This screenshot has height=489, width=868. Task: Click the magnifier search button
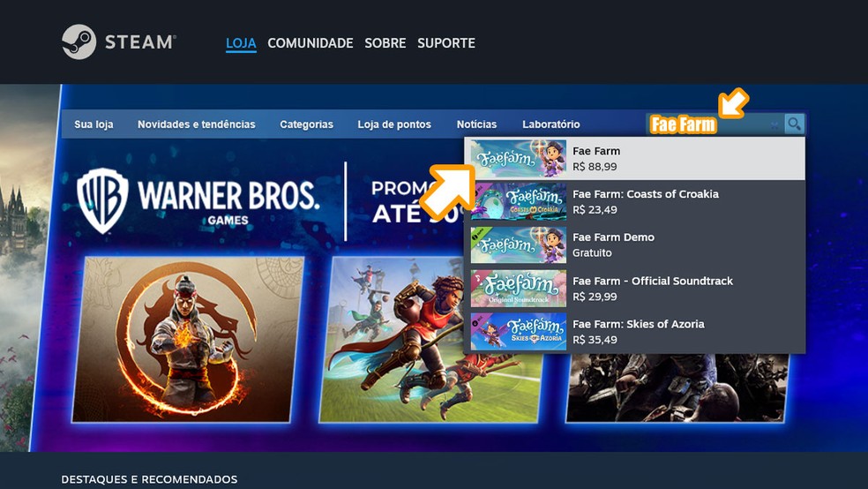(794, 124)
